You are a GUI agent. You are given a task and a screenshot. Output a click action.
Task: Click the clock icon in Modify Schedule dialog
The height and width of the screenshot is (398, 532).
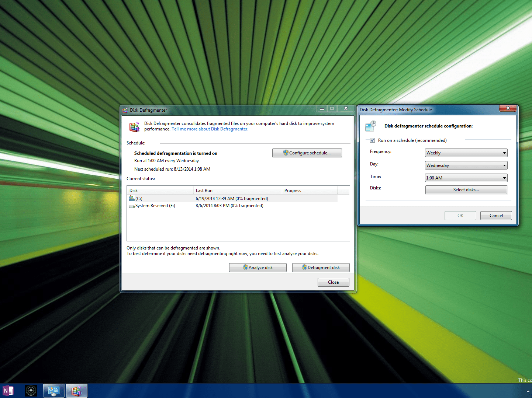(370, 126)
